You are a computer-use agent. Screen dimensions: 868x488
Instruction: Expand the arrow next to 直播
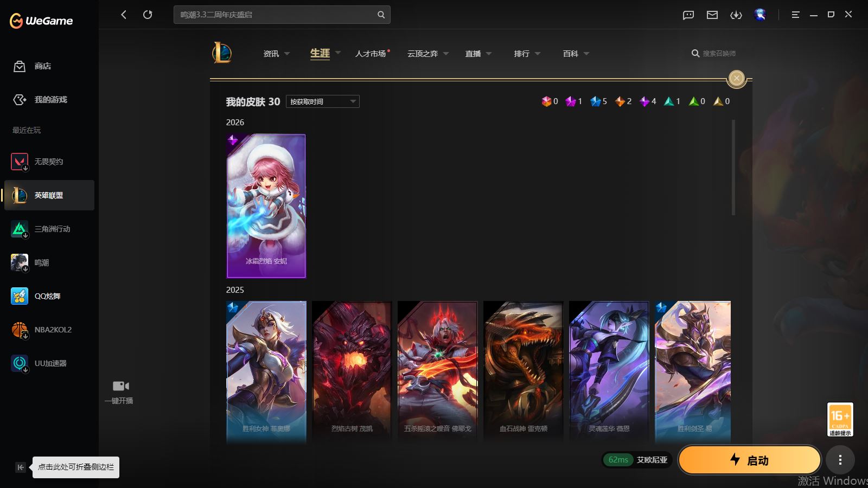pos(489,54)
